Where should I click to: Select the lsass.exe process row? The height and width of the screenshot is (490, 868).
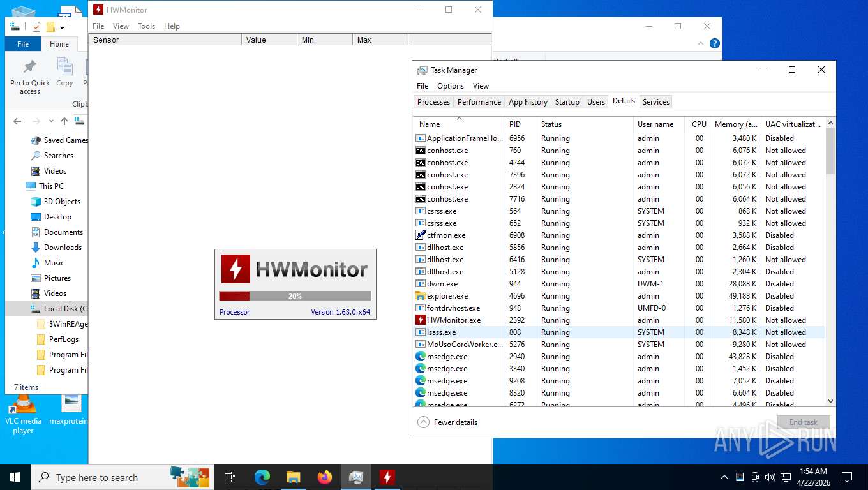coord(619,332)
